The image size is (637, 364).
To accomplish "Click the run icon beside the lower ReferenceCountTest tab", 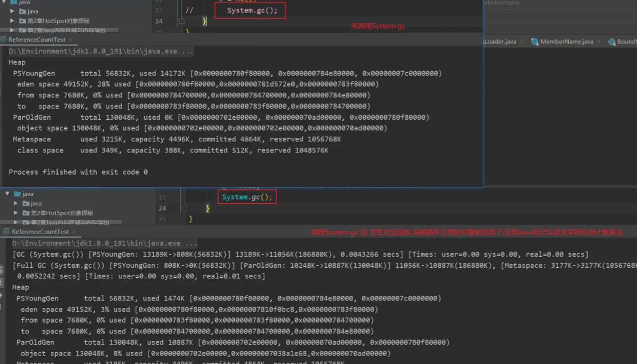I will tap(6, 232).
